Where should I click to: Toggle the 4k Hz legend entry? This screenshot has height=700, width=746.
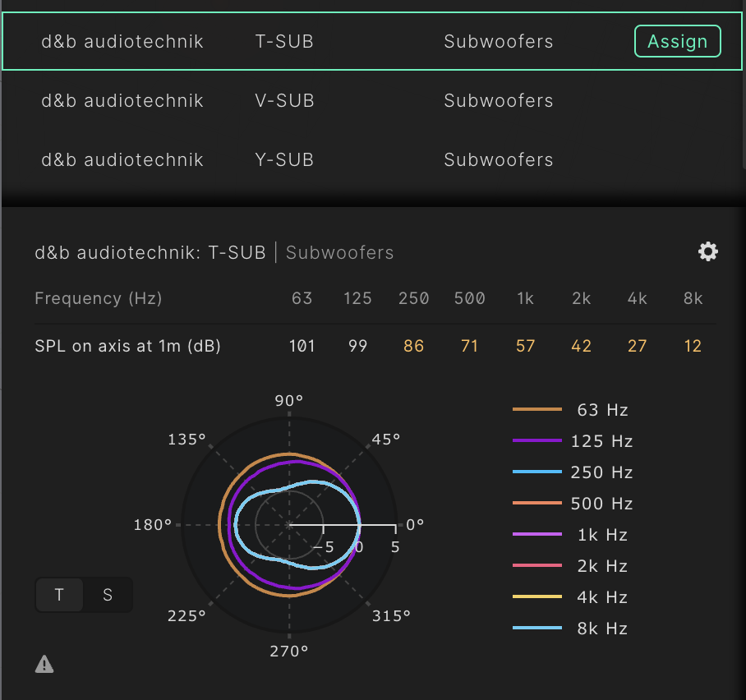[x=570, y=596]
